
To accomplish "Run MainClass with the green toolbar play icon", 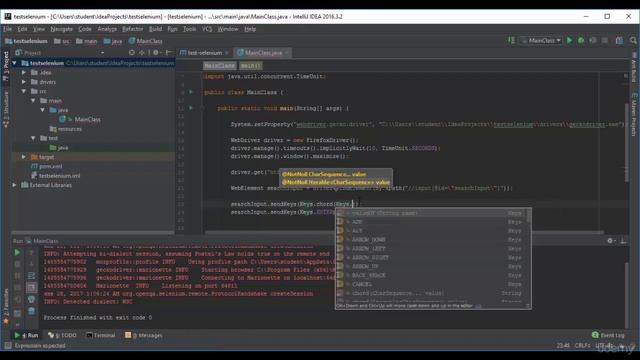I will coord(569,40).
